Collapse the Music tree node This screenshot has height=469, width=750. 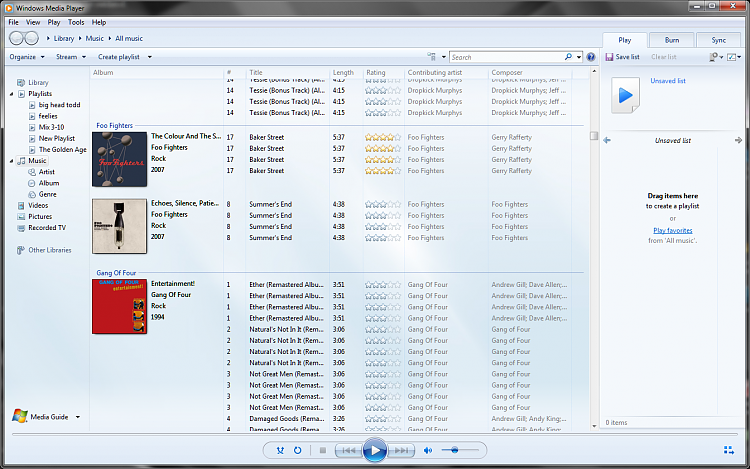pyautogui.click(x=11, y=161)
